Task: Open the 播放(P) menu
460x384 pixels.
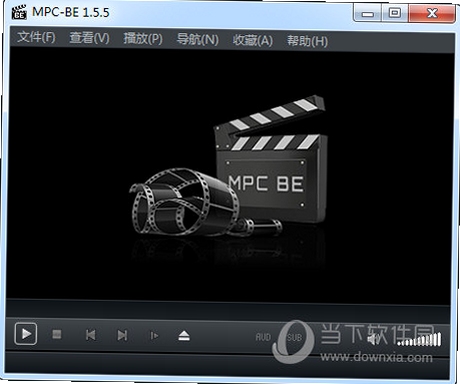Action: coord(143,39)
